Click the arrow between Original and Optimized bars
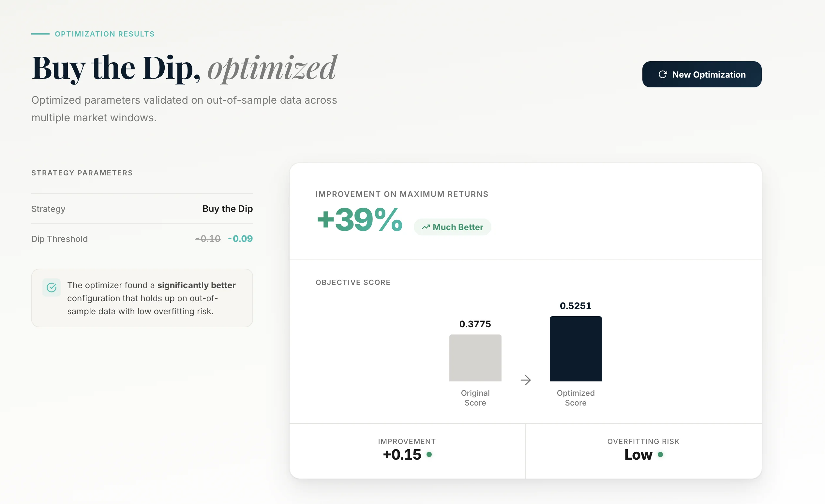 click(x=525, y=380)
